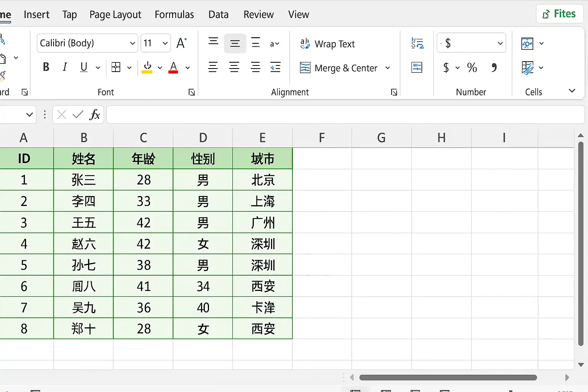Open the Page Layout tab
Viewport: 588px width, 392px height.
tap(115, 15)
